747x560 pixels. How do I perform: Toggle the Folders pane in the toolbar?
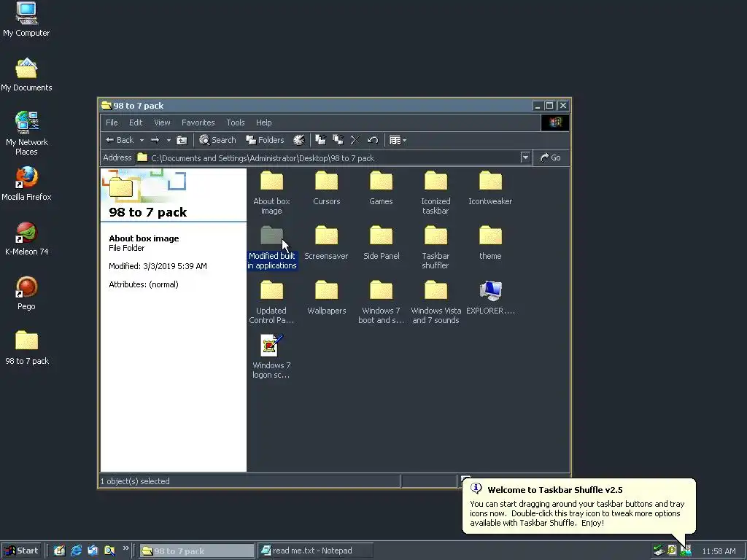tap(265, 140)
